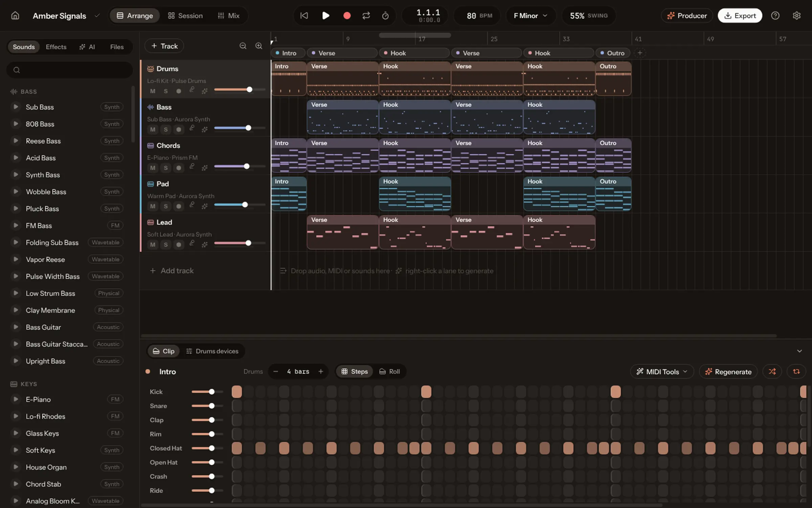This screenshot has height=508, width=812.
Task: Switch clip editor to Roll view
Action: click(389, 372)
